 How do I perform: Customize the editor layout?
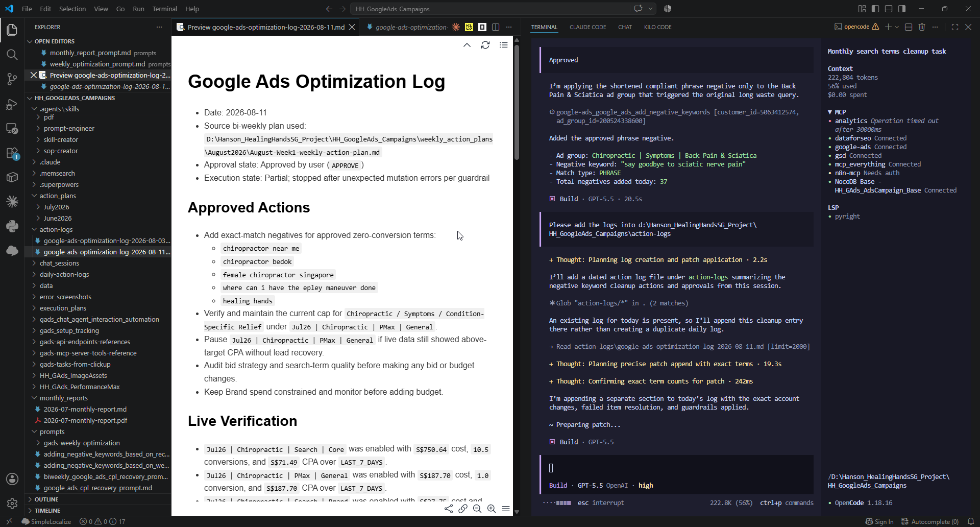click(x=862, y=9)
